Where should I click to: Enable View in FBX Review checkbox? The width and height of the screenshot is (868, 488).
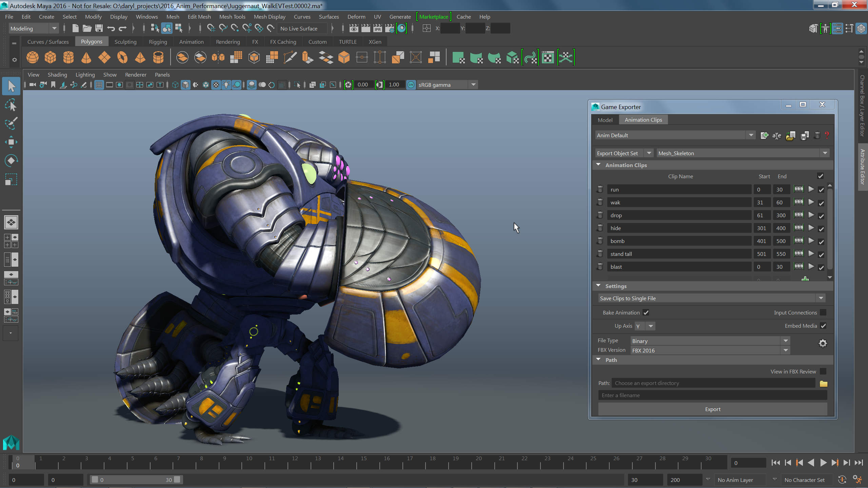pyautogui.click(x=823, y=371)
